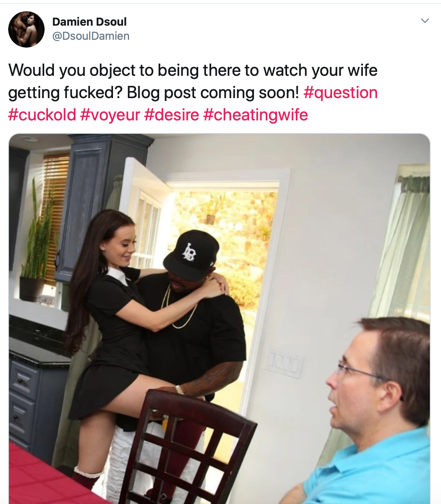The height and width of the screenshot is (504, 441).
Task: Follow the #question hashtag link
Action: click(x=341, y=93)
